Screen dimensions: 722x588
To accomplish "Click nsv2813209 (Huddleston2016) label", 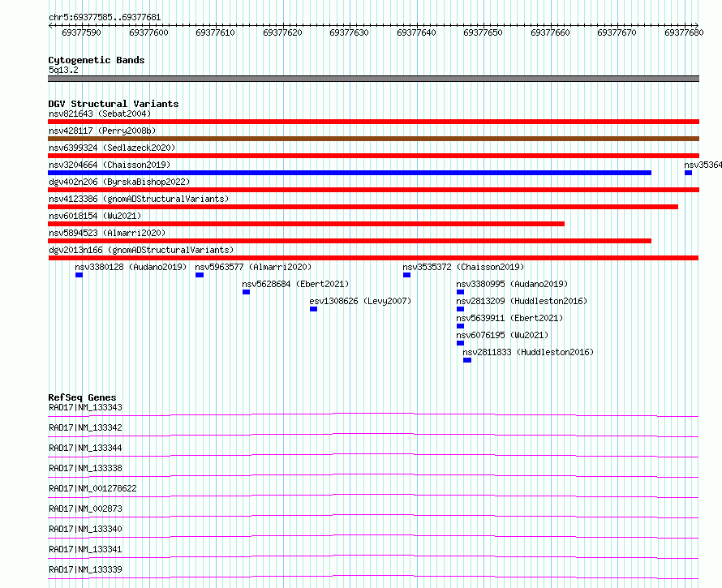I will tap(522, 301).
